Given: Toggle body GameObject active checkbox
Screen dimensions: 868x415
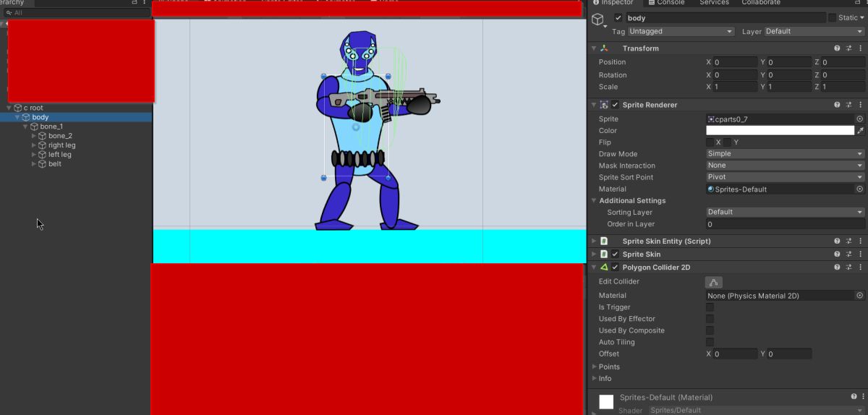Looking at the screenshot, I should [618, 18].
